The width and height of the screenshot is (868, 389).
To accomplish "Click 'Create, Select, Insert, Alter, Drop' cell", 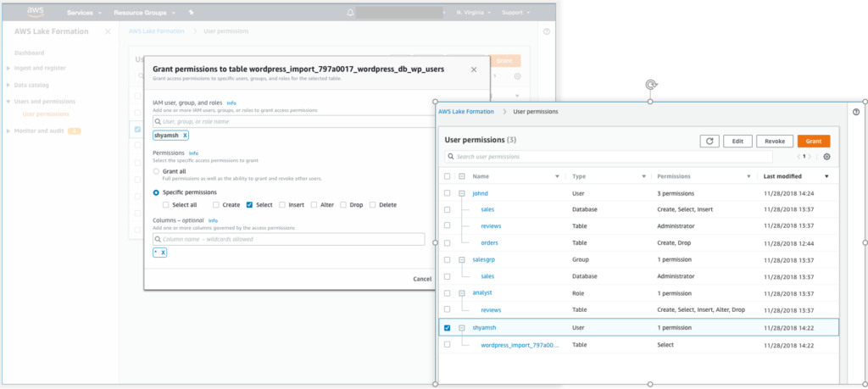I will pos(701,310).
